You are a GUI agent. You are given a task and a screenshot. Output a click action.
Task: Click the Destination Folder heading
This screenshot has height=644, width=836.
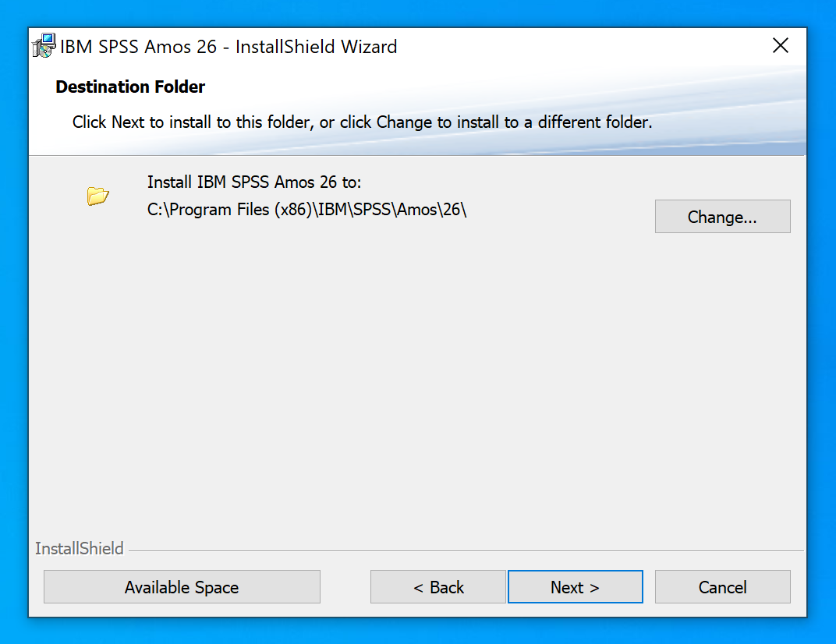click(x=130, y=87)
